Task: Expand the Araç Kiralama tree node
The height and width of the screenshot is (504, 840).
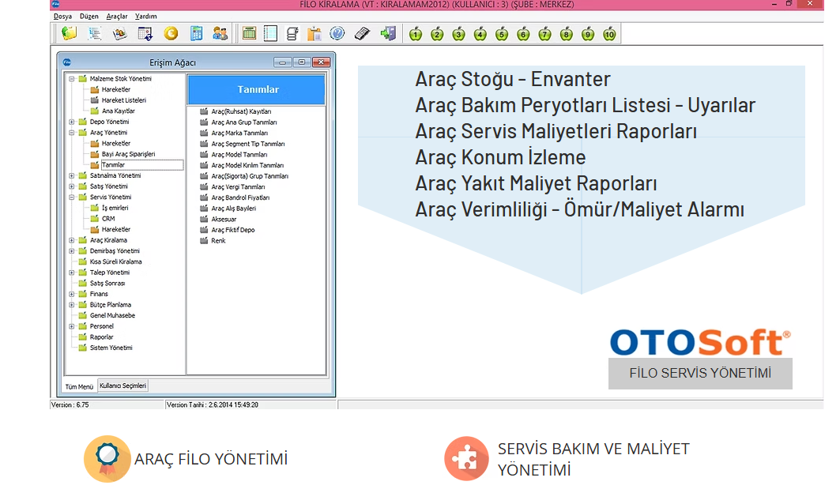Action: [x=72, y=240]
